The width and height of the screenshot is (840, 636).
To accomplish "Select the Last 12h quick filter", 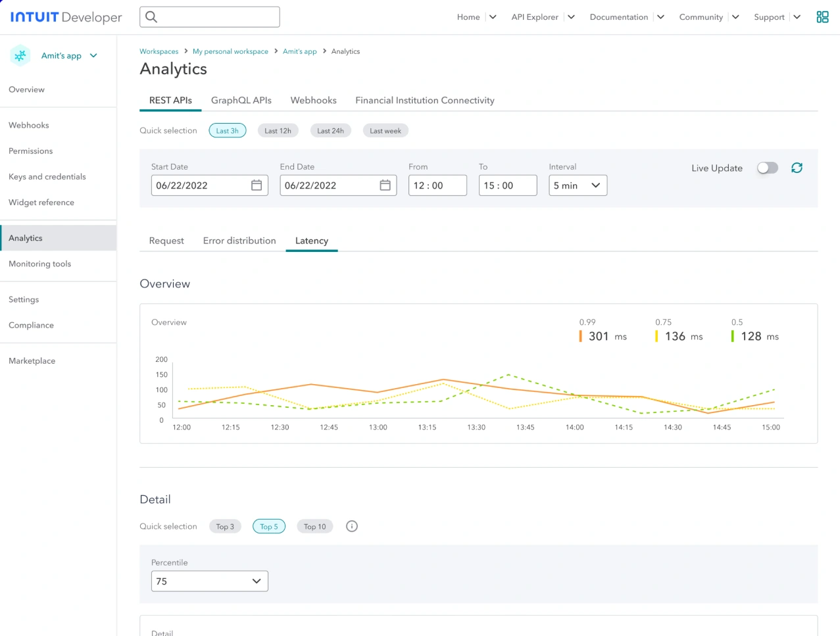I will click(278, 131).
